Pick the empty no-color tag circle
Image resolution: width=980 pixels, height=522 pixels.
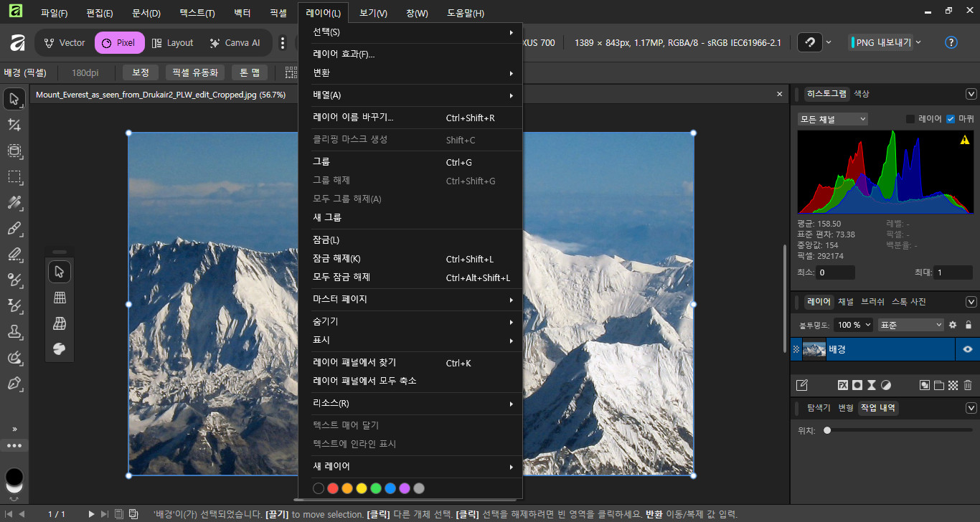[319, 488]
